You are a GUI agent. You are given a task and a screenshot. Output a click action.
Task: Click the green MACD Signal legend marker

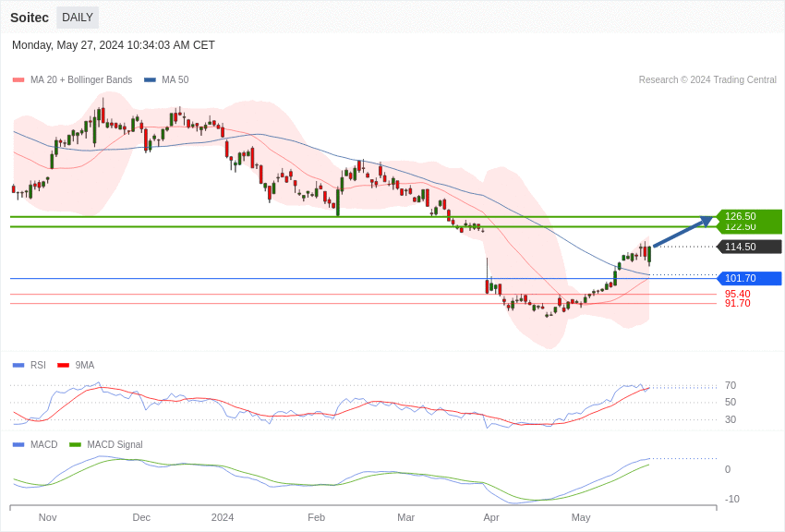[x=76, y=445]
